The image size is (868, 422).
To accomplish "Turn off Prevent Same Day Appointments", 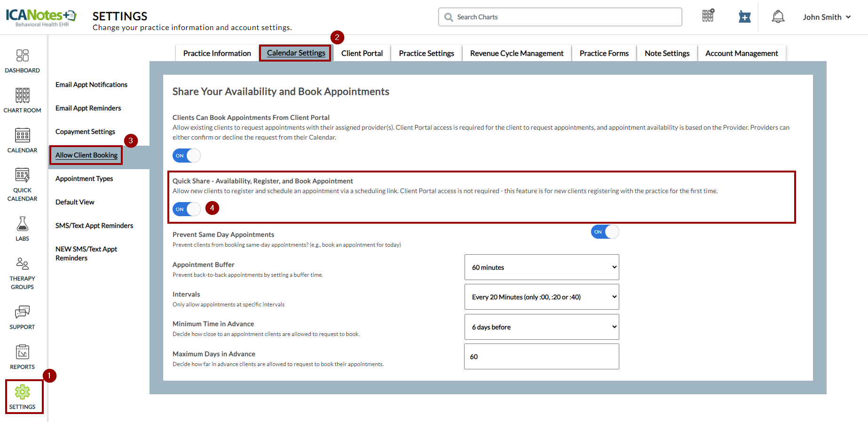I will (605, 232).
